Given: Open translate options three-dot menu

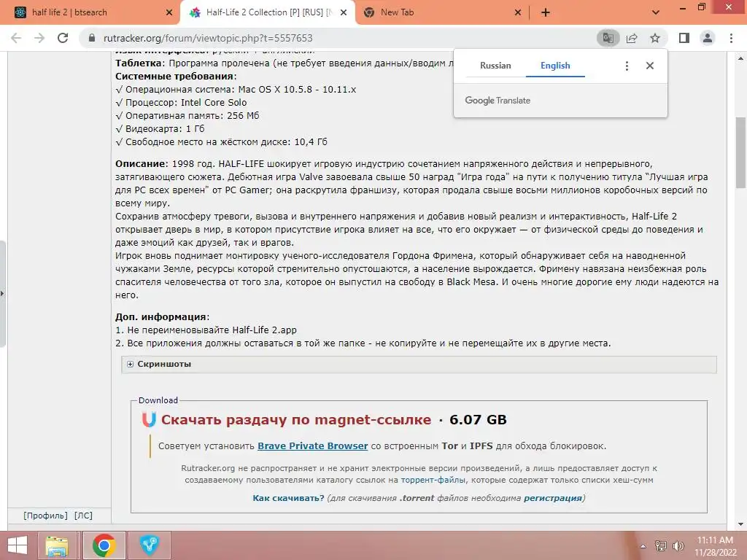Looking at the screenshot, I should pos(627,66).
